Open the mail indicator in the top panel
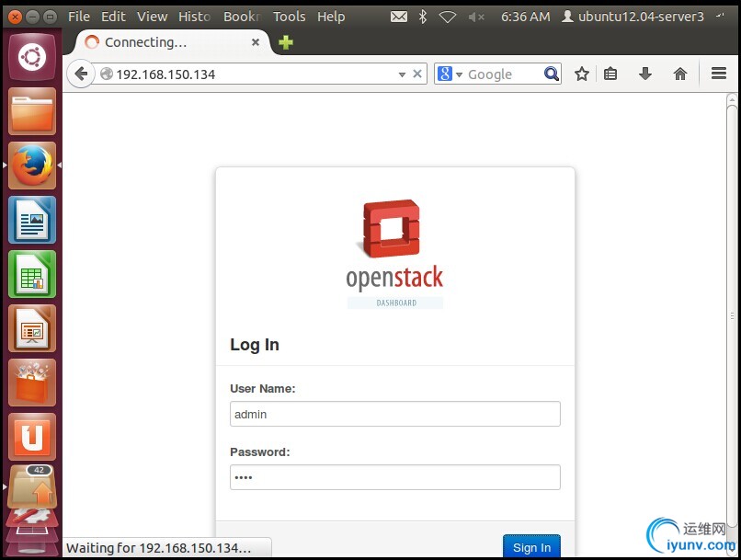741x560 pixels. 399,17
